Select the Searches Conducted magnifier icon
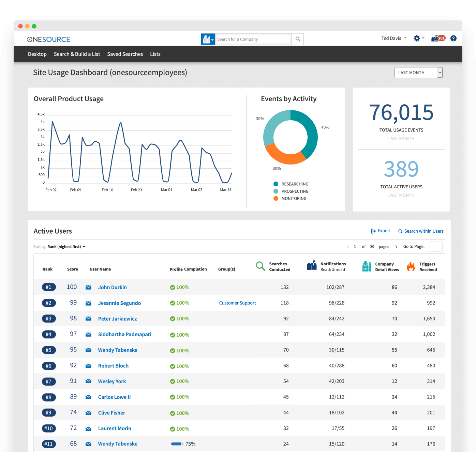Image resolution: width=476 pixels, height=452 pixels. click(260, 266)
